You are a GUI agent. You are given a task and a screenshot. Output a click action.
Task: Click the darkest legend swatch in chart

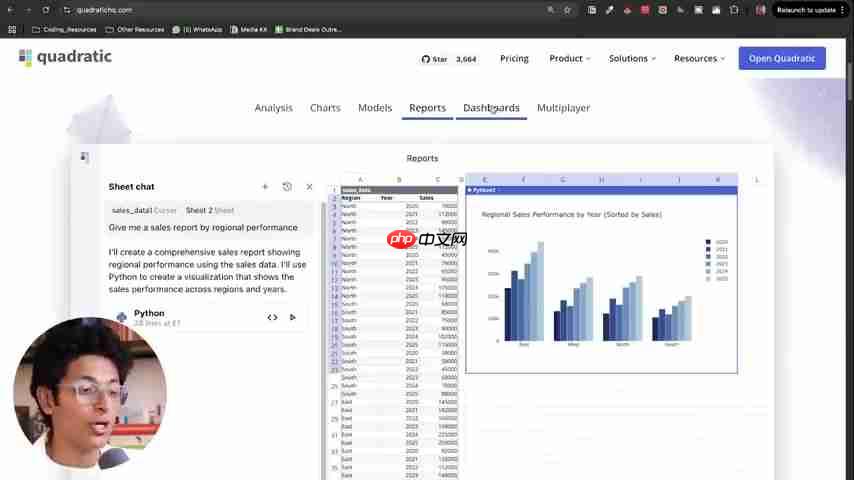click(708, 242)
